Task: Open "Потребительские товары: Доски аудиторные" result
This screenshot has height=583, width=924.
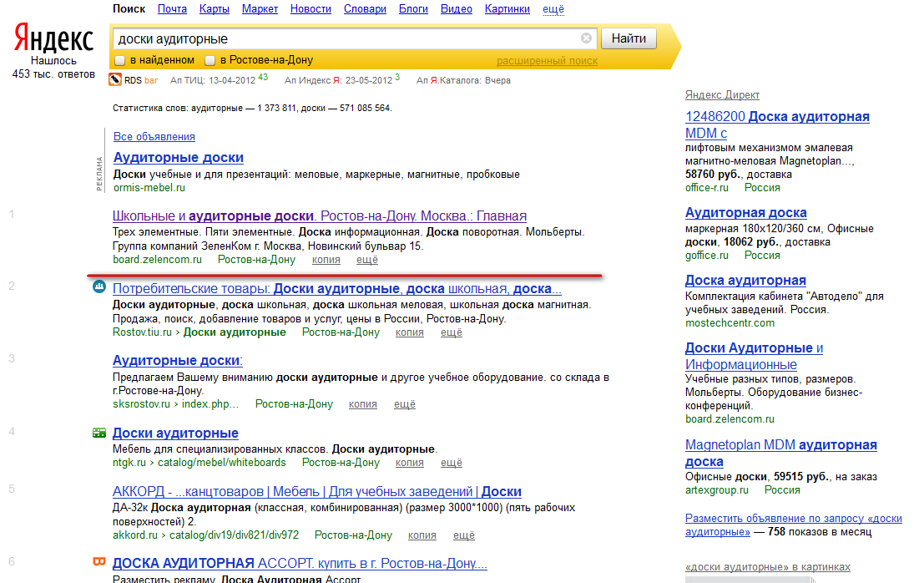Action: tap(337, 289)
